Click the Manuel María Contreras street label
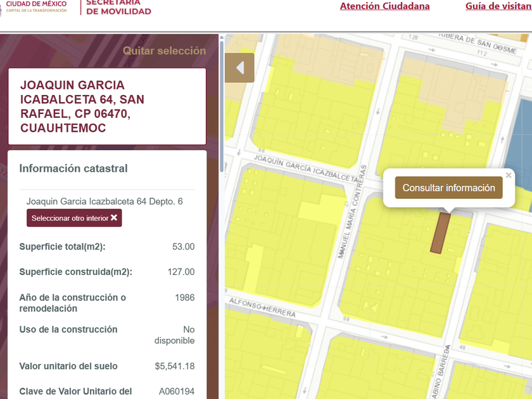The width and height of the screenshot is (532, 399). 353,212
